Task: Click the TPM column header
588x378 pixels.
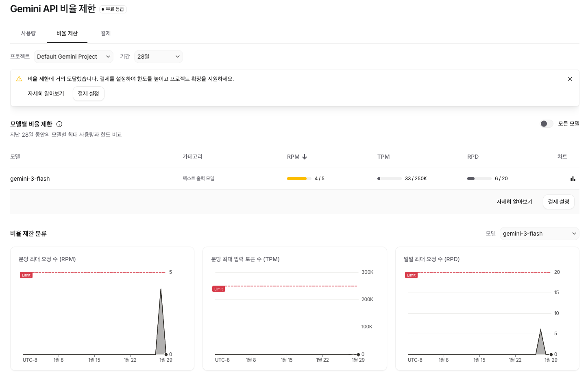Action: pyautogui.click(x=383, y=157)
